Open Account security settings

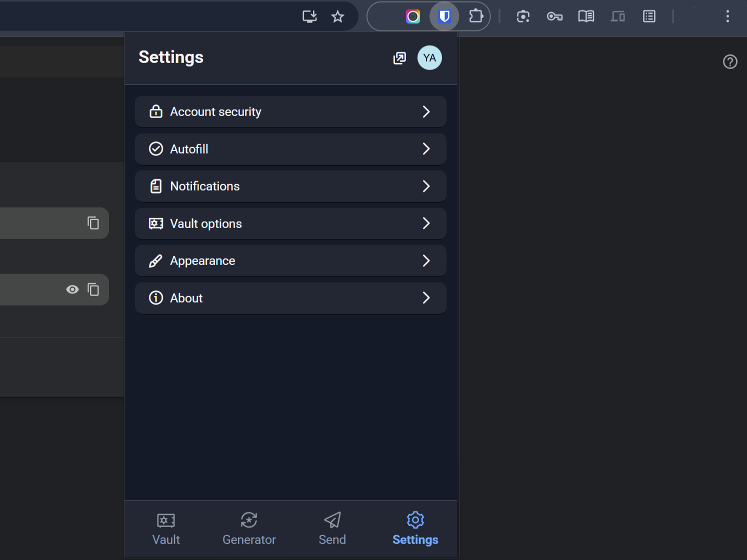pos(290,111)
